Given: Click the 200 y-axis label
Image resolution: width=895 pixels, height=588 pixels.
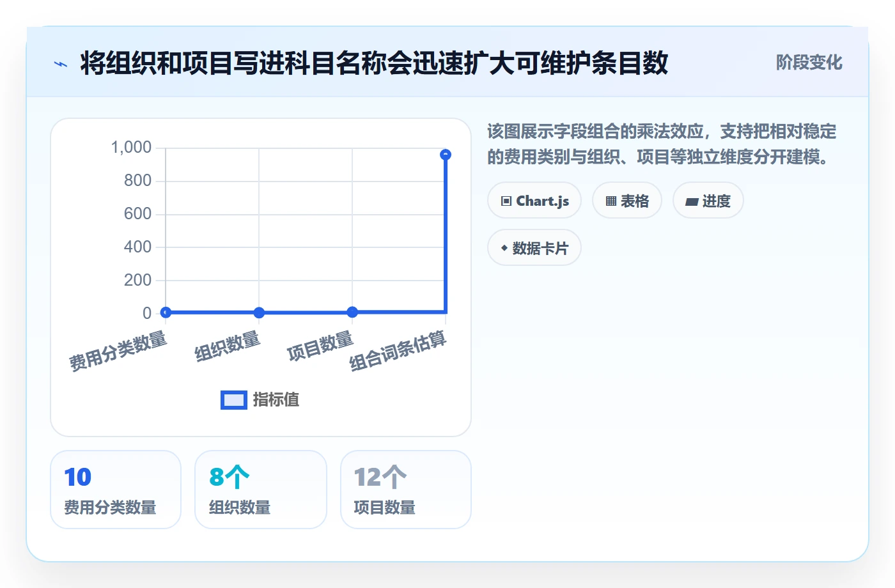Looking at the screenshot, I should click(137, 281).
